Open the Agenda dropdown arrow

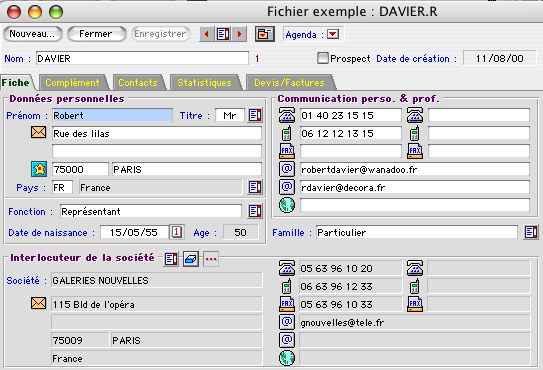(x=333, y=34)
